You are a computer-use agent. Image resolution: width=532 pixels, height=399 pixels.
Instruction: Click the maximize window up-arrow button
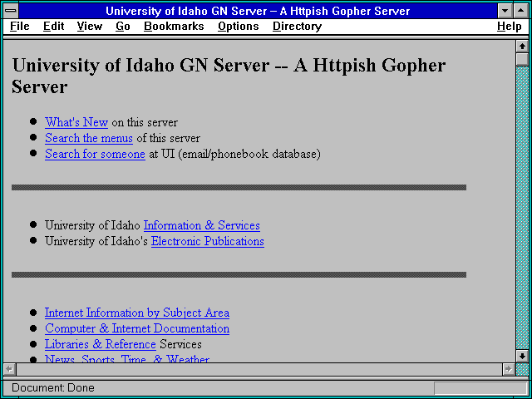521,11
